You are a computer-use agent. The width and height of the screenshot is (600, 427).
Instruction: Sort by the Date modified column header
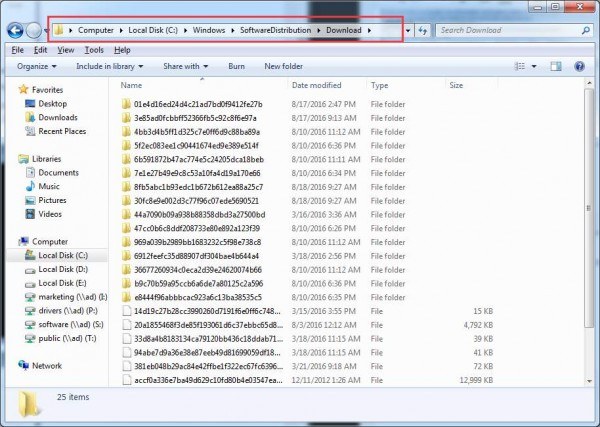(327, 85)
